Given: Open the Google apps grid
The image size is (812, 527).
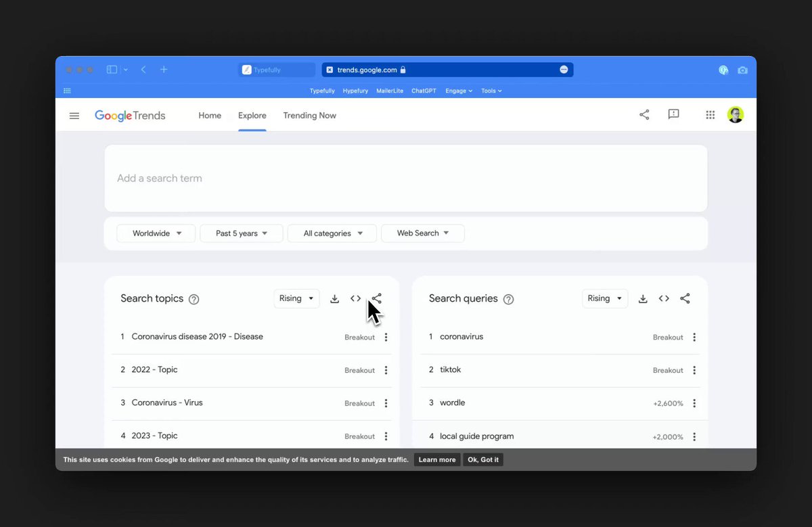Looking at the screenshot, I should click(710, 115).
